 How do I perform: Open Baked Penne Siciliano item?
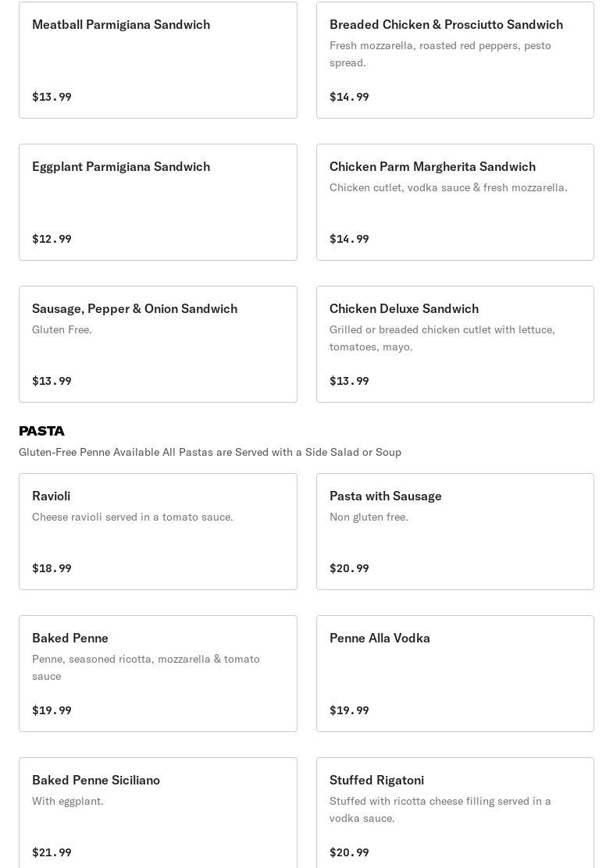pyautogui.click(x=158, y=813)
